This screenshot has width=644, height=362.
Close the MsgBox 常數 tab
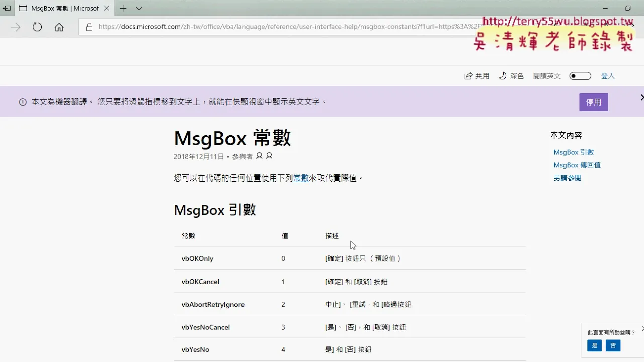click(107, 8)
